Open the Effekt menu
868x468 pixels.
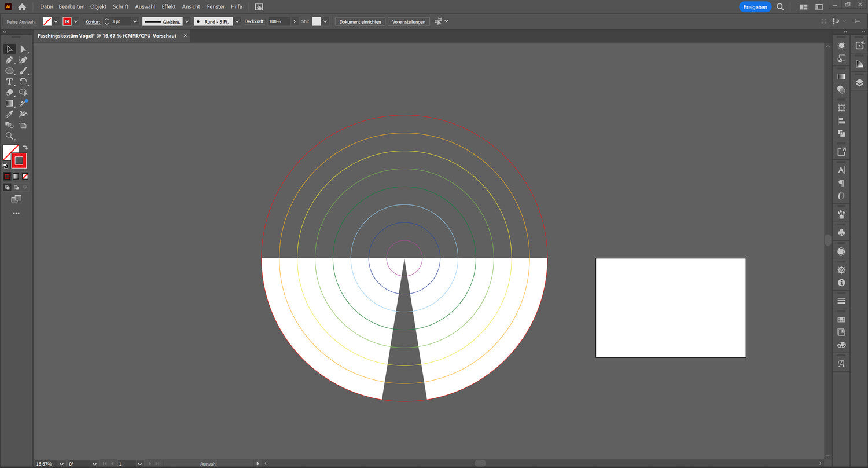(x=169, y=6)
